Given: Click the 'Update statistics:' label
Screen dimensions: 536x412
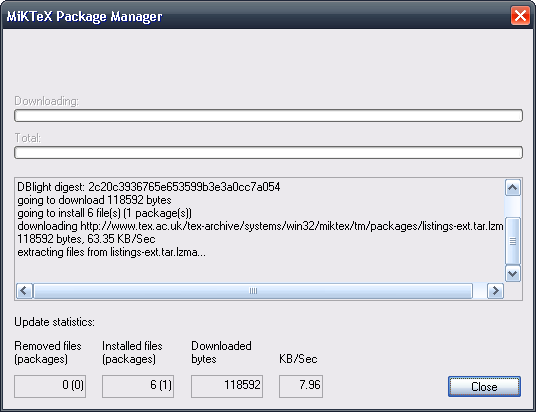Looking at the screenshot, I should [54, 322].
